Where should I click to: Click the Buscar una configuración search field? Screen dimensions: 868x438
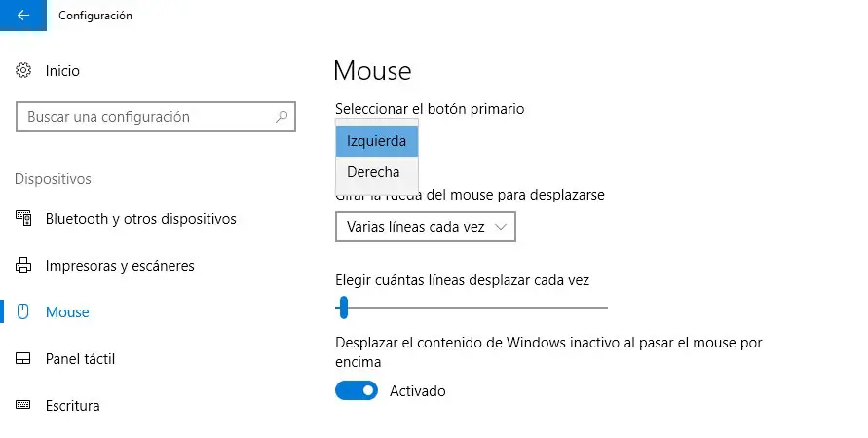[x=146, y=117]
